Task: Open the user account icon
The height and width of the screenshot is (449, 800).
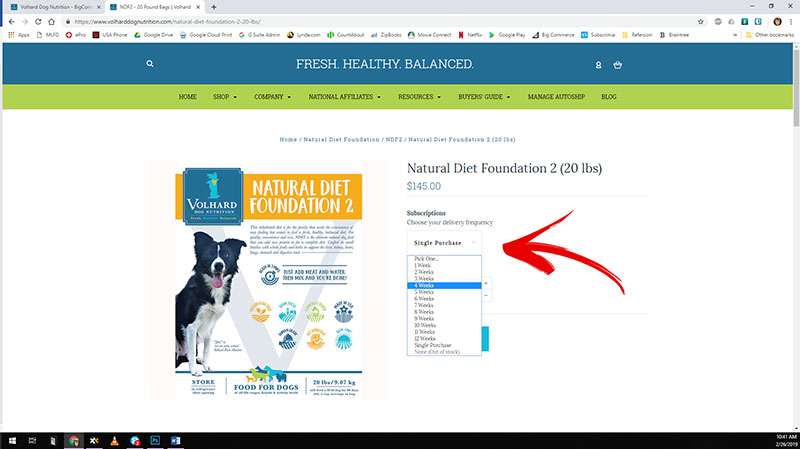Action: (598, 65)
